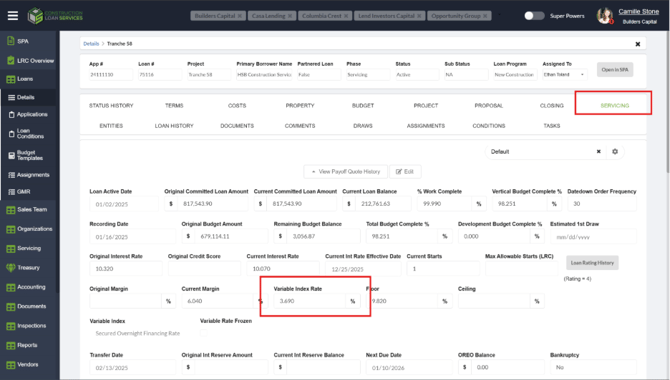Click the Edit button
This screenshot has width=670, height=380.
click(x=405, y=172)
